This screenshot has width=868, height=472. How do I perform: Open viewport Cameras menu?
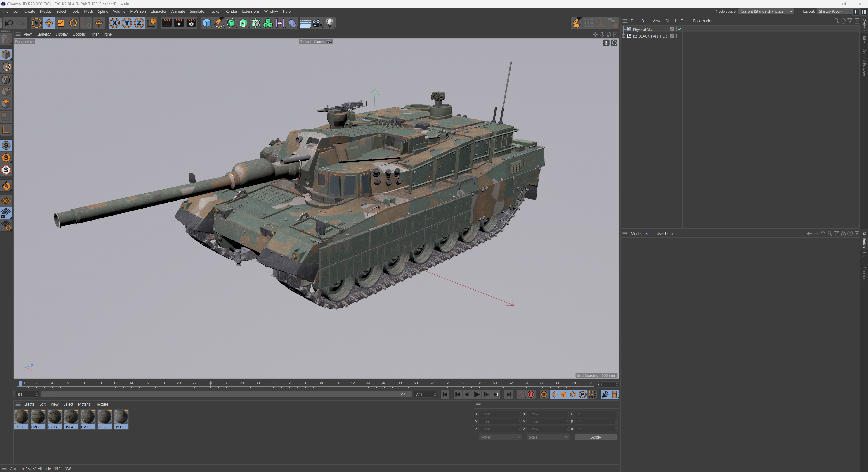(43, 34)
